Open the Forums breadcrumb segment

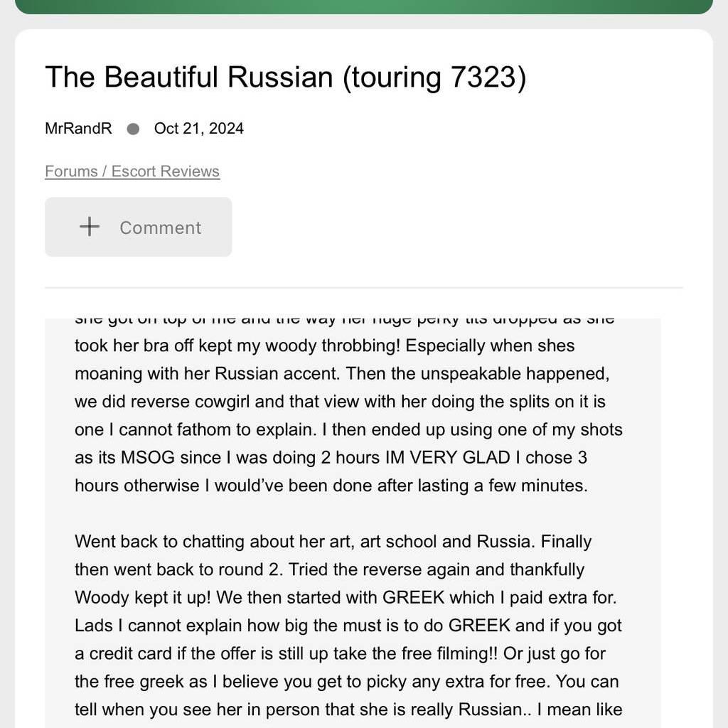pyautogui.click(x=71, y=171)
